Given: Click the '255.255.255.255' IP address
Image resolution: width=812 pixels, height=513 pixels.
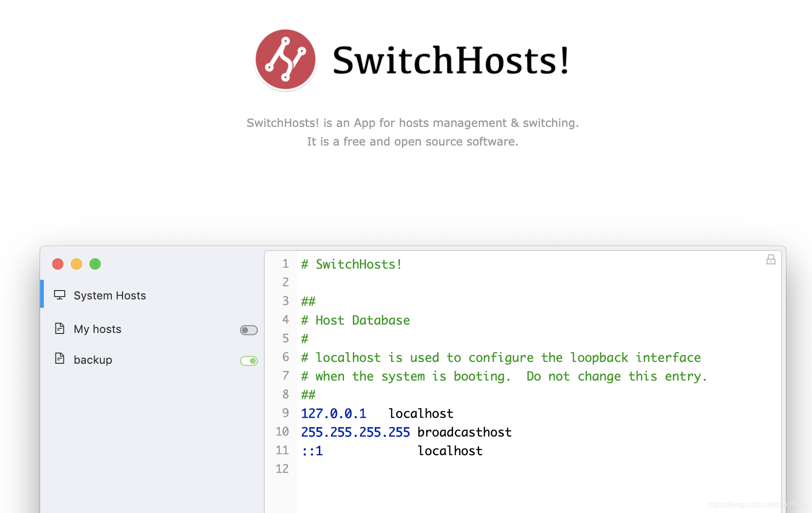Looking at the screenshot, I should tap(356, 432).
